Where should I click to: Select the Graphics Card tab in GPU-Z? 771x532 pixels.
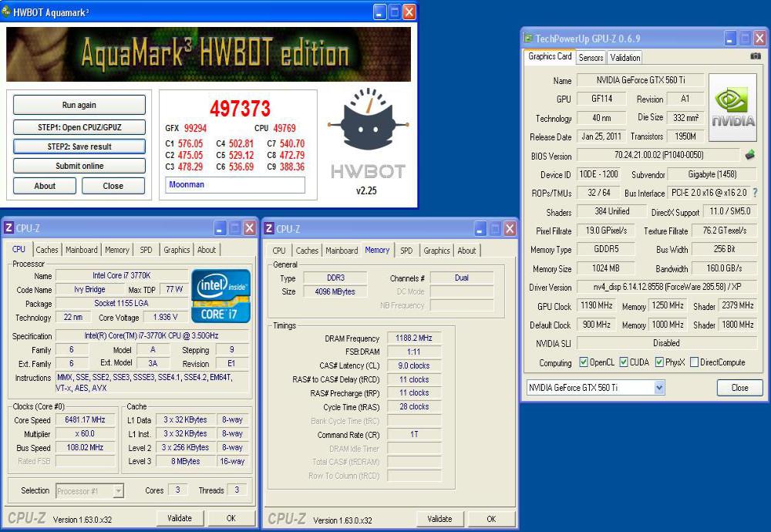[550, 56]
